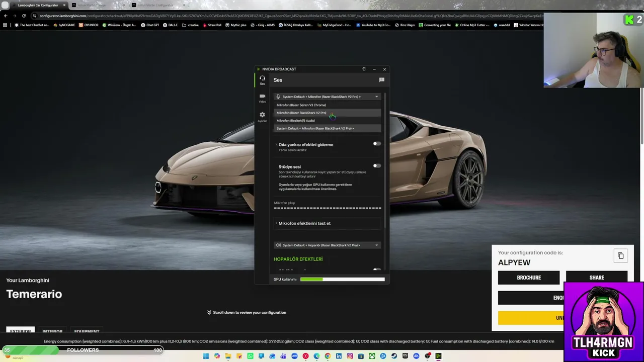Click the Mikrofon çıkışı level meter
Image resolution: width=644 pixels, height=362 pixels.
coord(328,208)
